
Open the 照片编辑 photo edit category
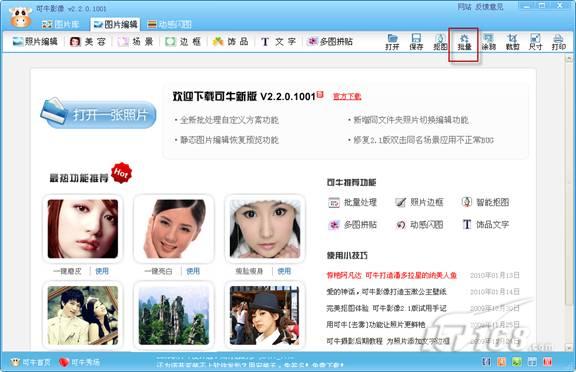(35, 41)
